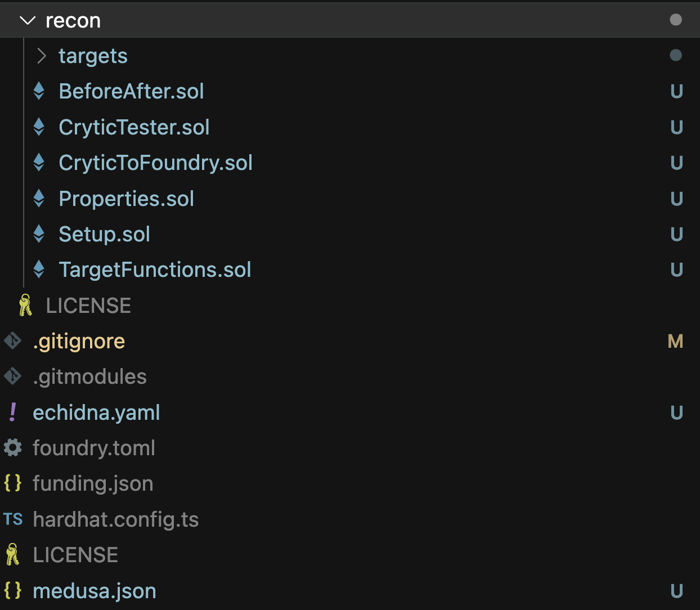Click the gear icon beside foundry.toml
Viewport: 700px width, 610px height.
point(12,448)
